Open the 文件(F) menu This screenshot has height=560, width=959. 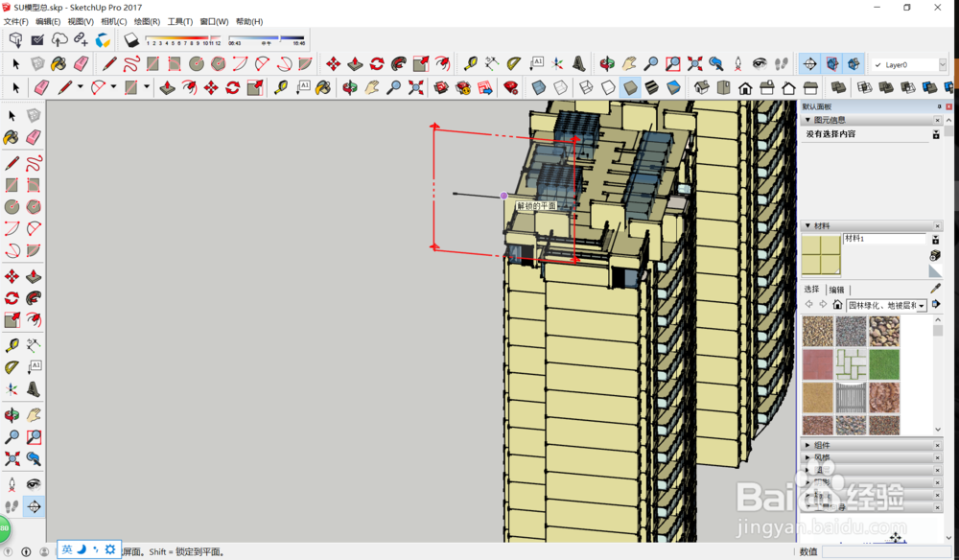pyautogui.click(x=16, y=21)
